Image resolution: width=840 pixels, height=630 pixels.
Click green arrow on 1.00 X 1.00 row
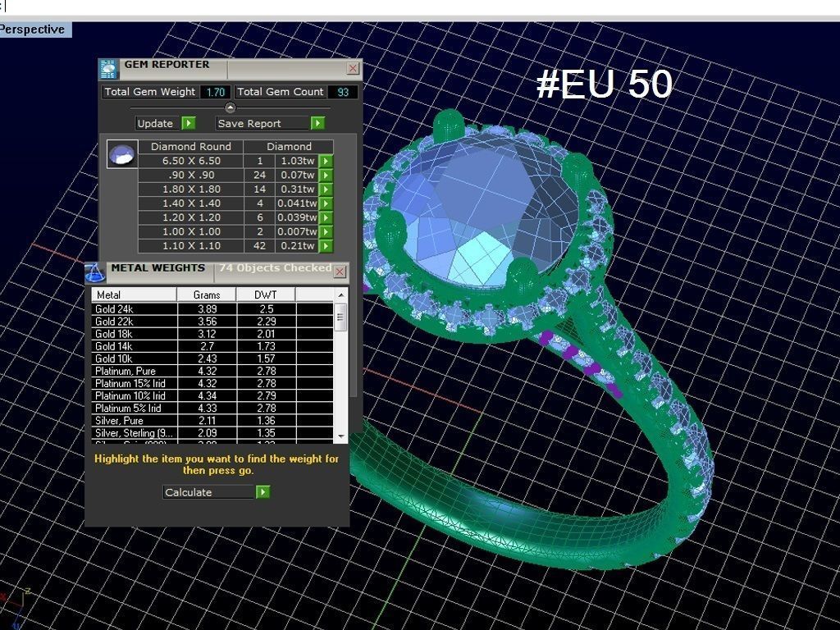pyautogui.click(x=326, y=232)
